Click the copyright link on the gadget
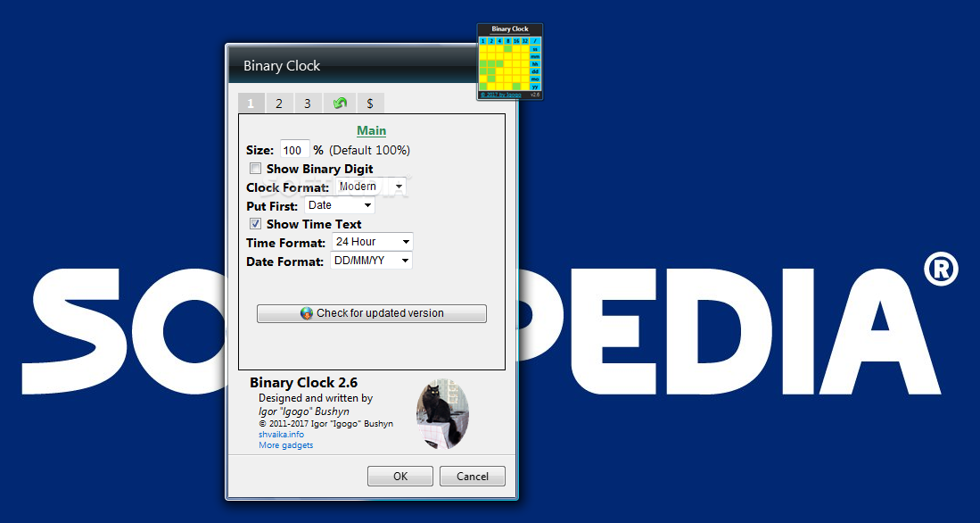The image size is (980, 523). pyautogui.click(x=501, y=95)
